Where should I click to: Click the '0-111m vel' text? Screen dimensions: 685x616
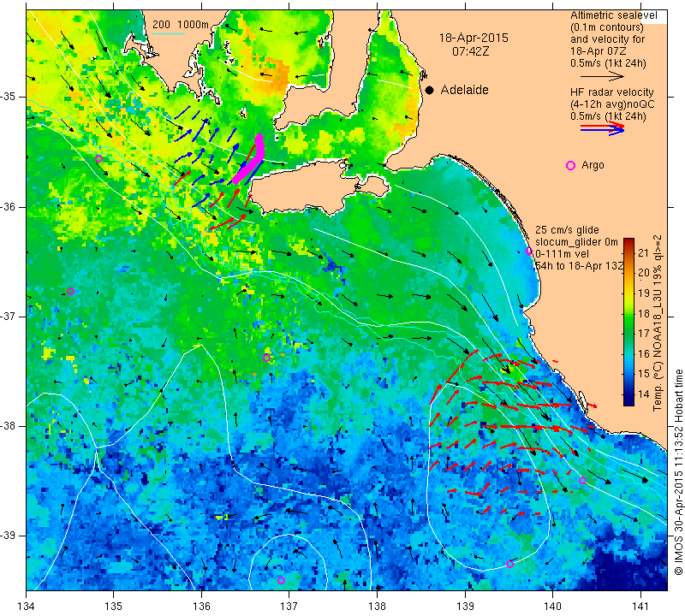click(562, 253)
